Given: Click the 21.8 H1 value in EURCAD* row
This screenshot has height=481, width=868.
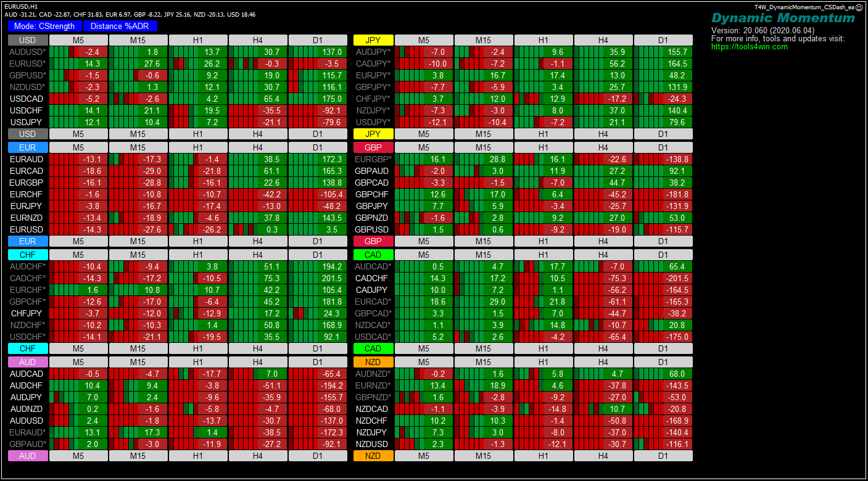Looking at the screenshot, I should tap(557, 302).
